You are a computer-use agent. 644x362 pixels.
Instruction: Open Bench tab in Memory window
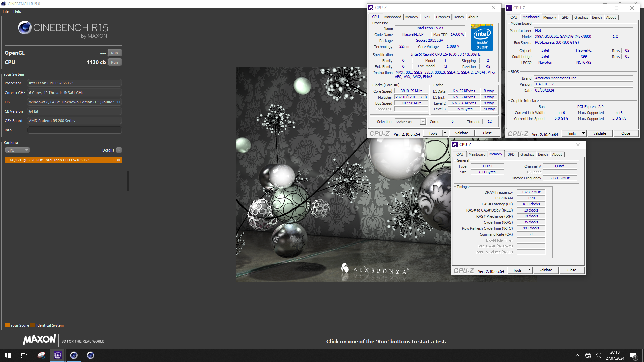coord(543,154)
